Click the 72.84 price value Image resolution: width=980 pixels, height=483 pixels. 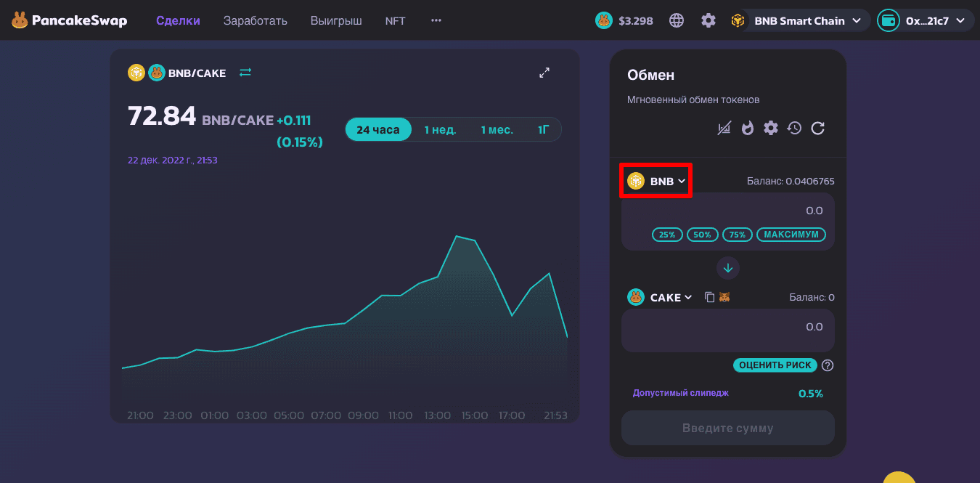click(x=162, y=116)
